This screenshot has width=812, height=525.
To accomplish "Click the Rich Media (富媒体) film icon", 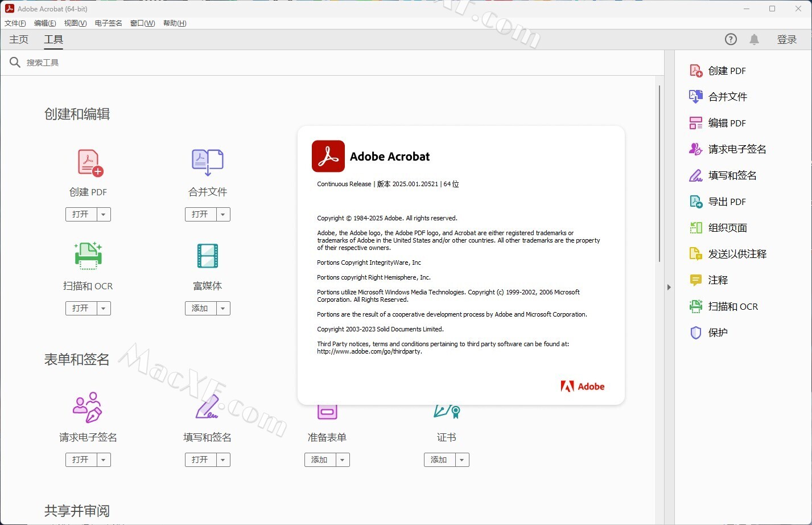I will pyautogui.click(x=208, y=256).
